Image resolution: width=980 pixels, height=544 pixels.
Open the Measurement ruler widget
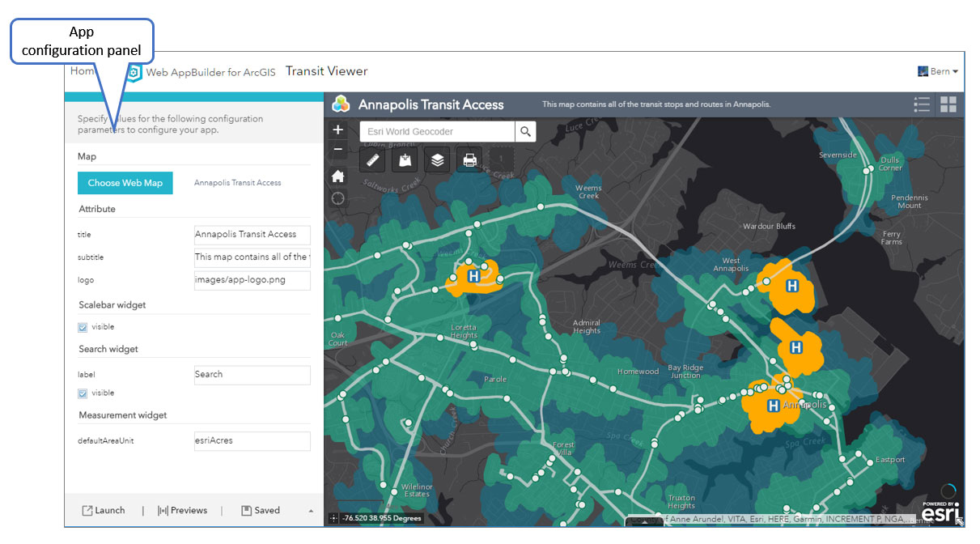click(373, 160)
